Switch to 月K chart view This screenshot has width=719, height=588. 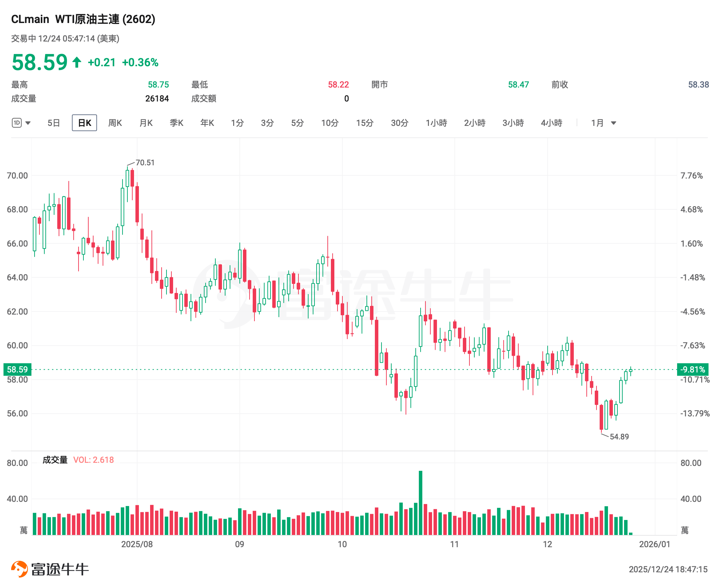point(146,123)
